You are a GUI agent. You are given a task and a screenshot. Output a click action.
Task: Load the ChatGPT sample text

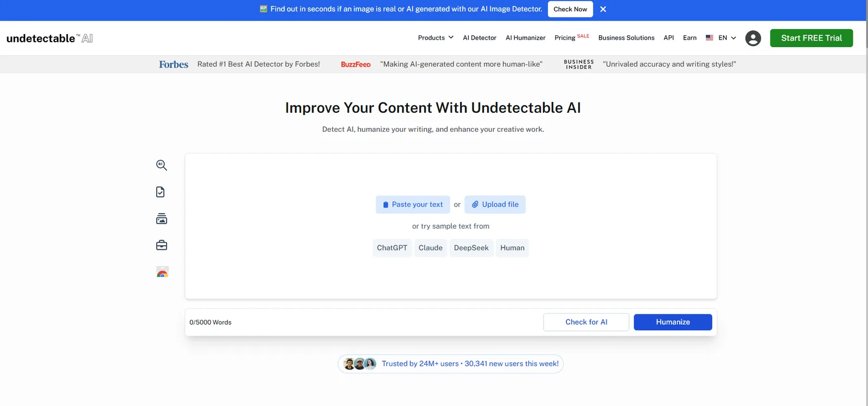392,248
